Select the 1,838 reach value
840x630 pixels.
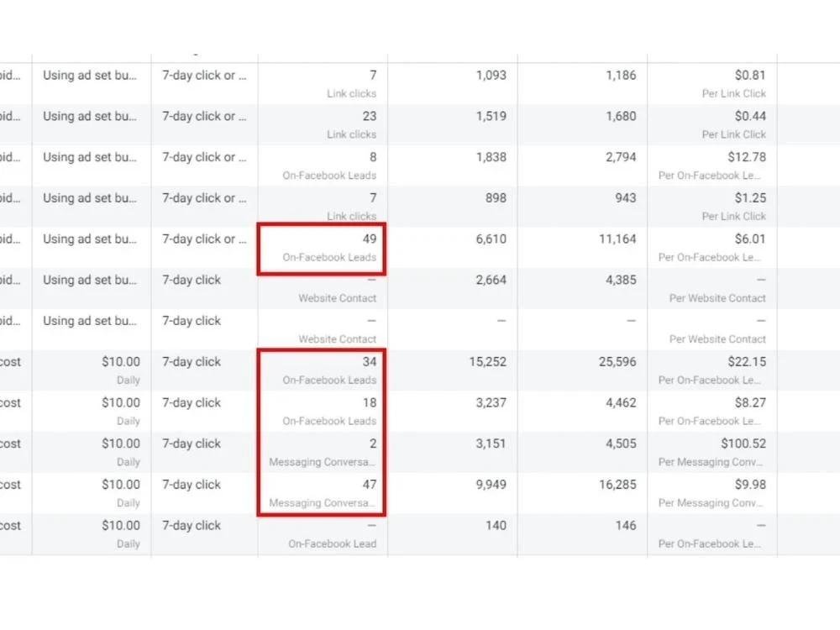pos(491,158)
